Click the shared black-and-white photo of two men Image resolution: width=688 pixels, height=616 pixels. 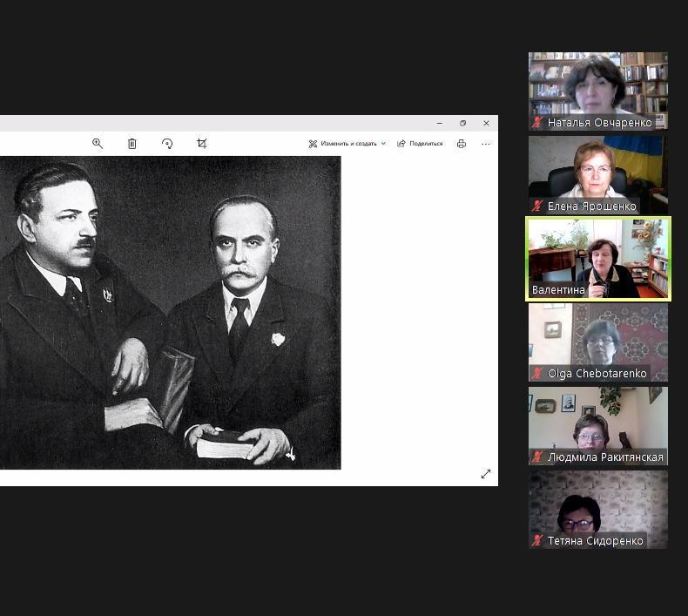(x=170, y=312)
